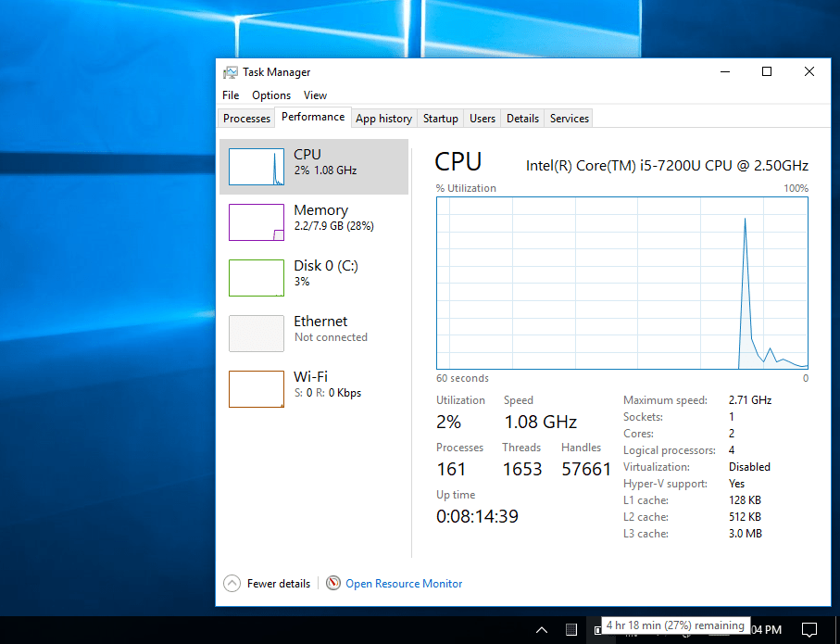Viewport: 840px width, 644px height.
Task: Click the large 2% utilization value
Action: click(448, 422)
